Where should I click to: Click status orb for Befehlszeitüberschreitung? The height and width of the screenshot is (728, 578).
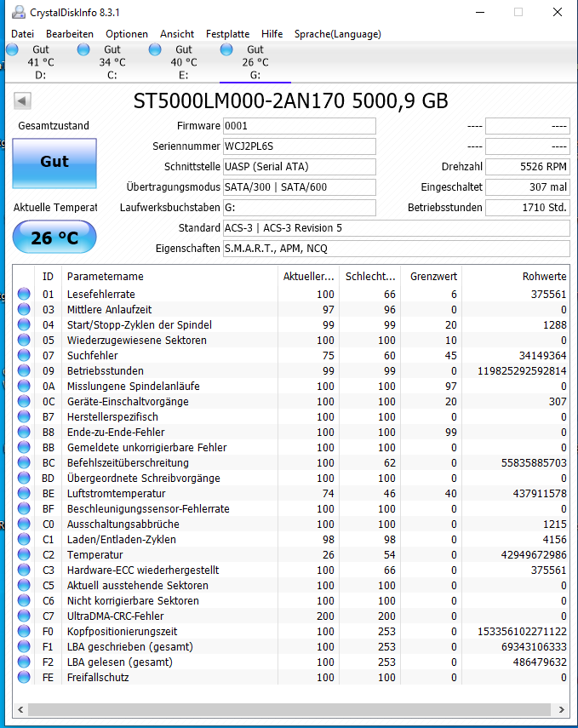[24, 462]
